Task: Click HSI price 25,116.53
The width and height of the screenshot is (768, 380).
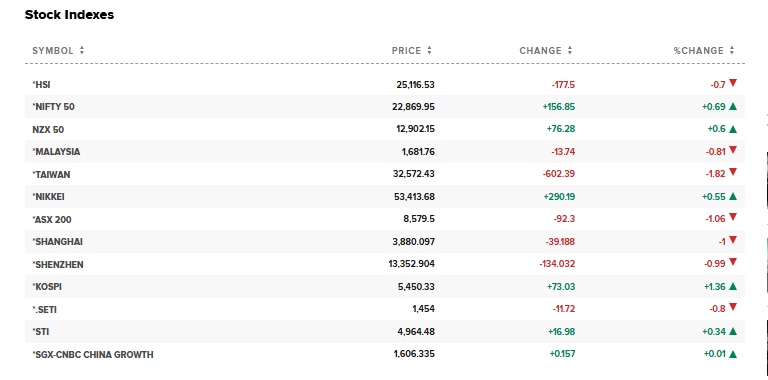Action: [x=415, y=85]
